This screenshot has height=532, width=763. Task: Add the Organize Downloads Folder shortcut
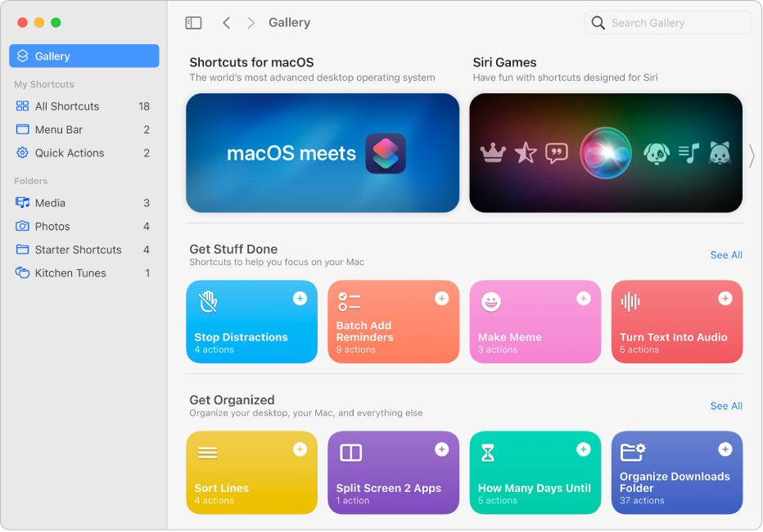pyautogui.click(x=725, y=449)
